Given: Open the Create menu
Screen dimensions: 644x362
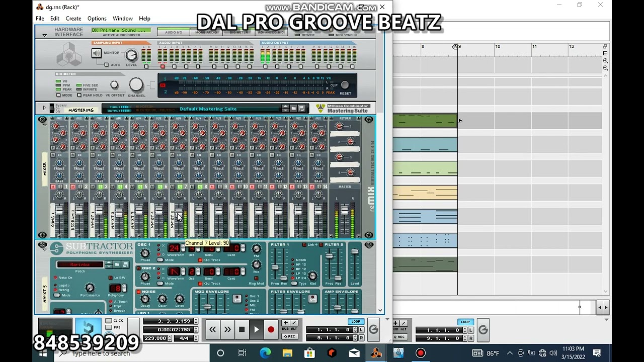Looking at the screenshot, I should tap(73, 19).
